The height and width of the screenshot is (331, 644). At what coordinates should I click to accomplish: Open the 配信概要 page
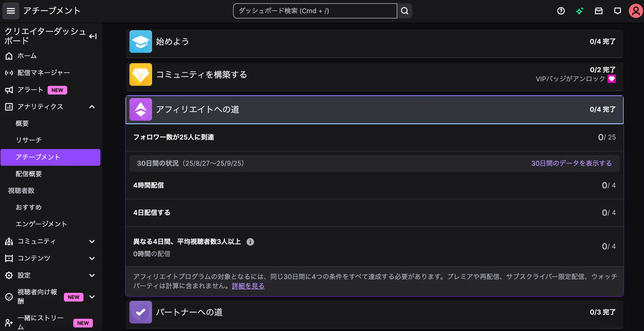coord(29,174)
